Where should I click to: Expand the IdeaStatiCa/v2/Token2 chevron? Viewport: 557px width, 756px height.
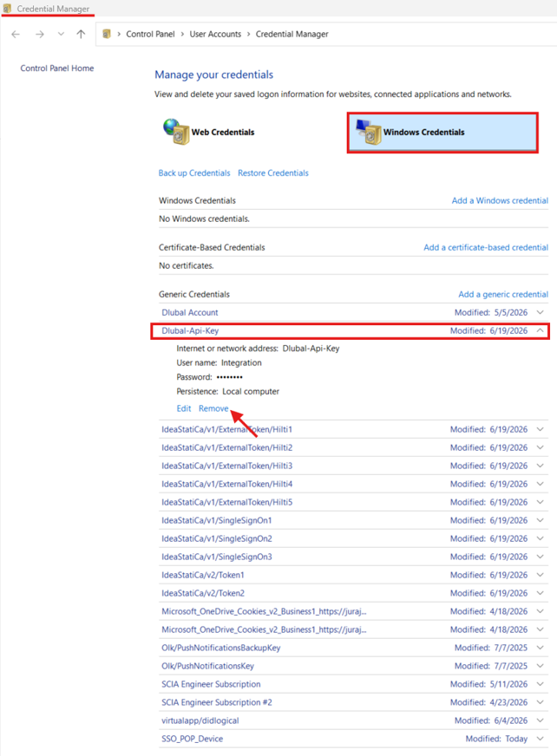click(541, 593)
